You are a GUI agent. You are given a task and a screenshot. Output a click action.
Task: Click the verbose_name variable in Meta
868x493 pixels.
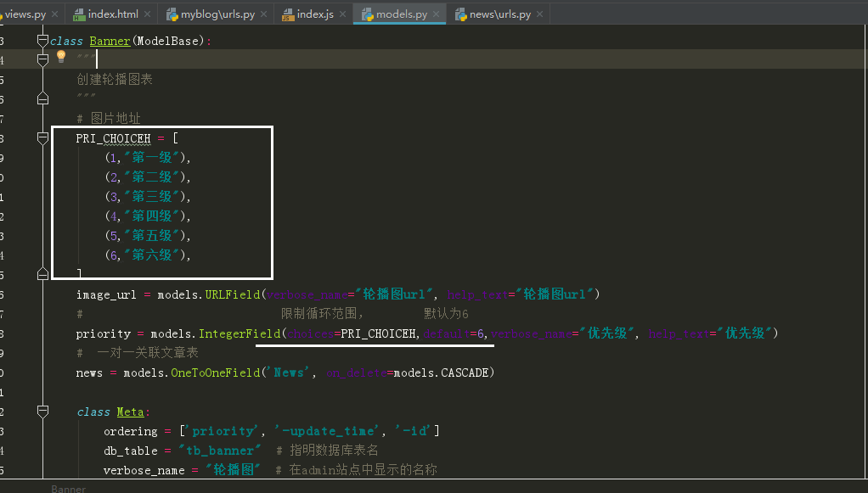click(144, 471)
